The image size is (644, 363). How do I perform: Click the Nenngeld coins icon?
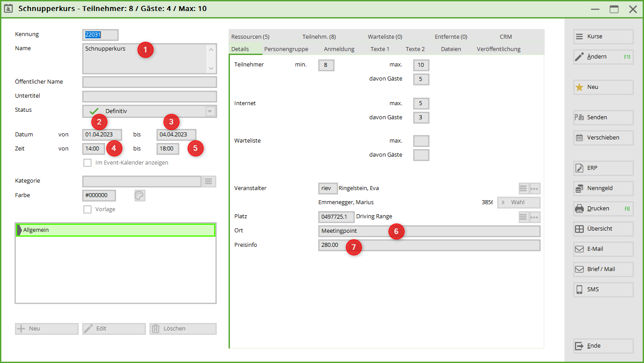pos(579,188)
